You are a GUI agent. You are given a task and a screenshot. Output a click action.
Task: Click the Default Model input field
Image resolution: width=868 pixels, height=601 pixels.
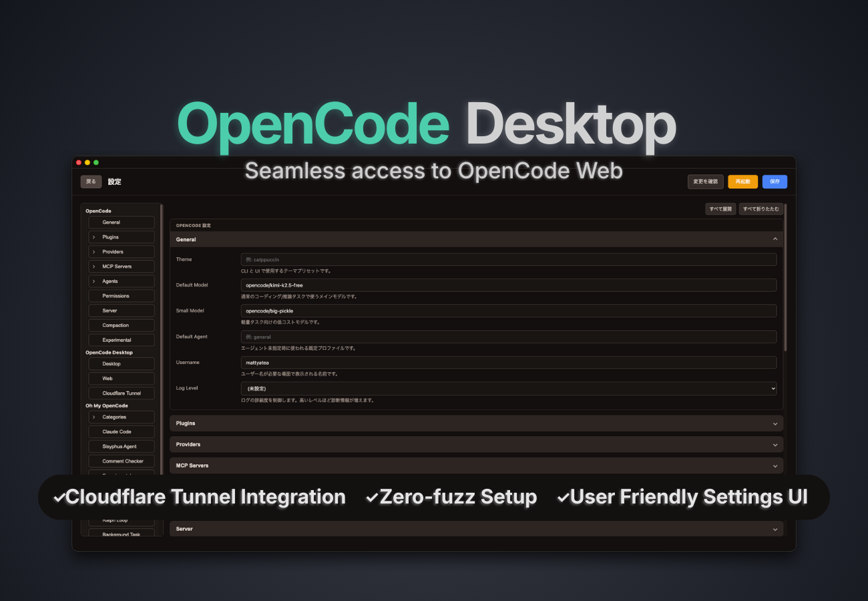[x=509, y=285]
